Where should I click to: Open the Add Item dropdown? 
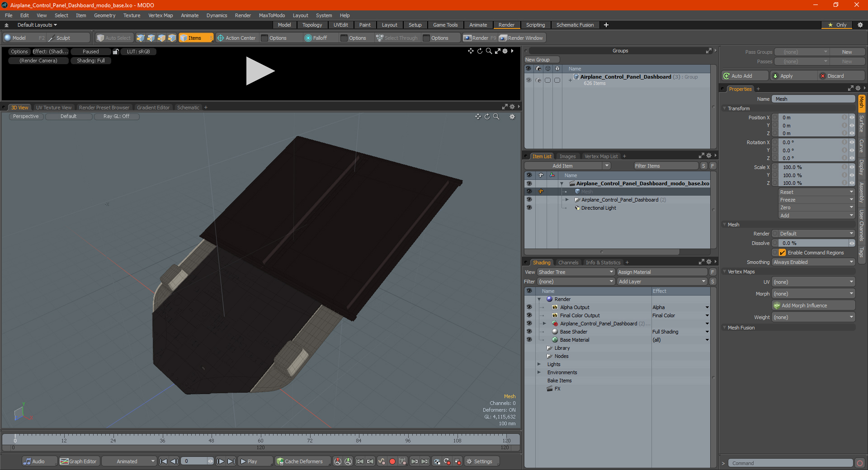568,166
